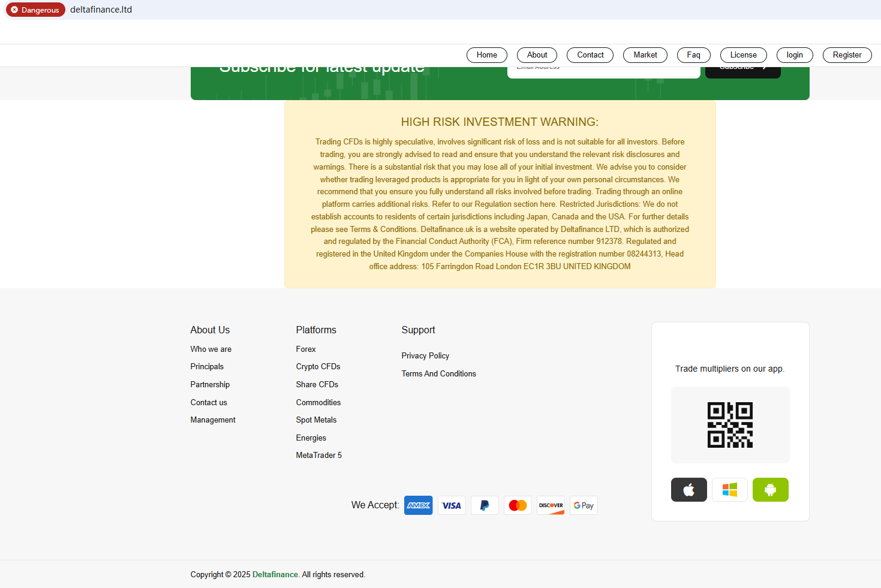
Task: Select the MetaTrader 5 platform link
Action: (318, 456)
